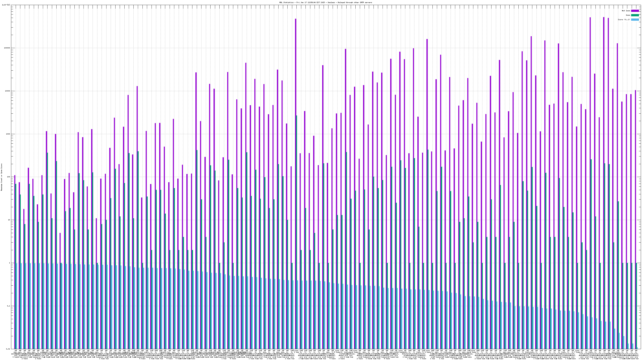Click the rotated 'Message Count or Spam Score' axis title

(1, 177)
